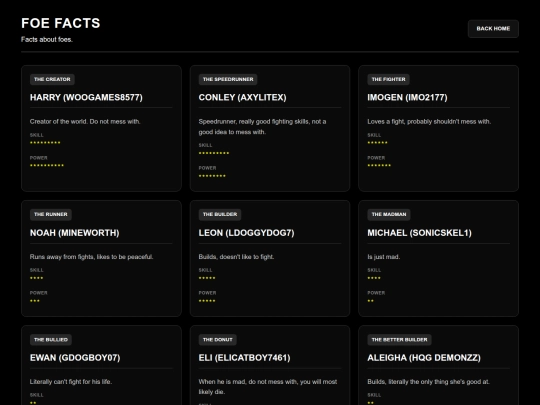Click THE RUNNER badge
Viewport: 540px width, 405px height.
pyautogui.click(x=51, y=214)
